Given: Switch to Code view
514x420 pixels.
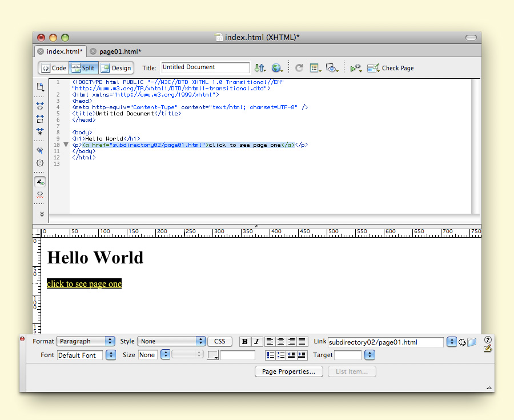Looking at the screenshot, I should [x=54, y=68].
